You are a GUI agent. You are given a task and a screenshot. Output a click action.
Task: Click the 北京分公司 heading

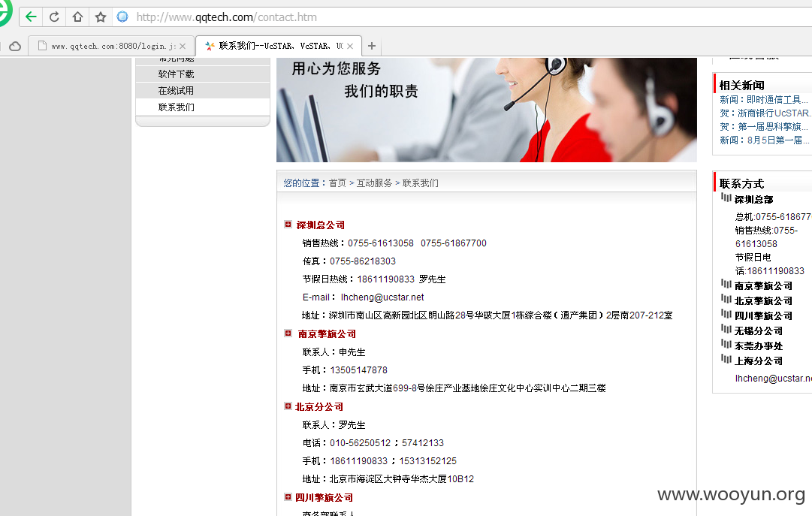(x=319, y=406)
